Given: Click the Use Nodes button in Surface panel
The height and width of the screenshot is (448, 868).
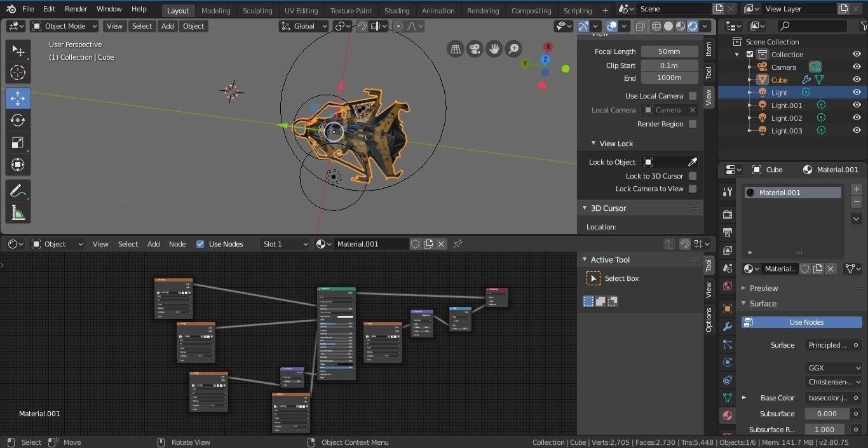Looking at the screenshot, I should click(x=802, y=322).
